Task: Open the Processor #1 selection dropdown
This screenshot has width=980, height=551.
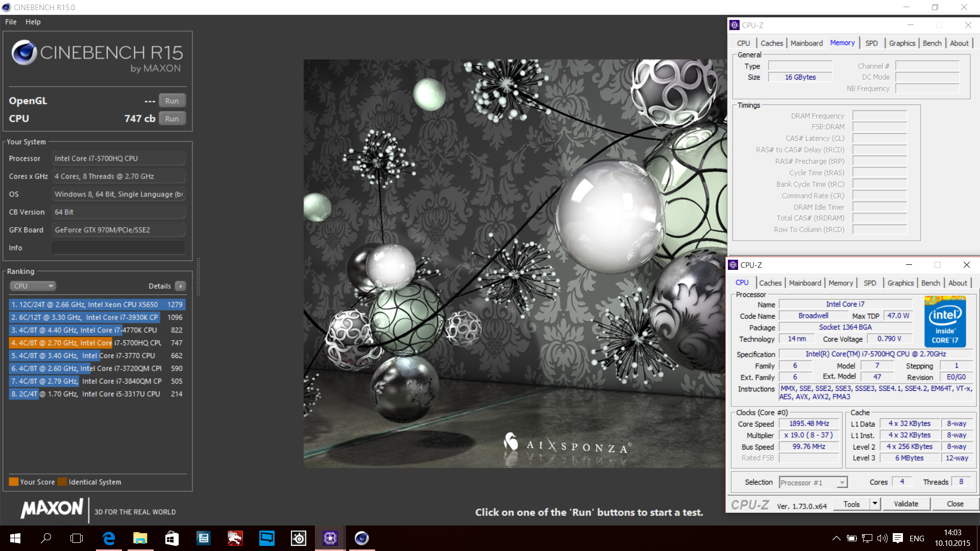Action: [x=813, y=483]
